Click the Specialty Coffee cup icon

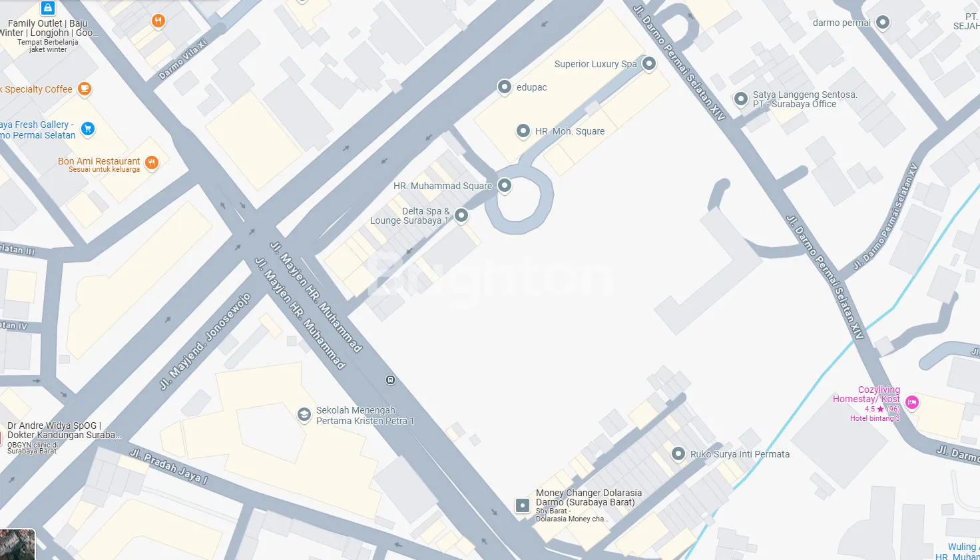[x=85, y=89]
